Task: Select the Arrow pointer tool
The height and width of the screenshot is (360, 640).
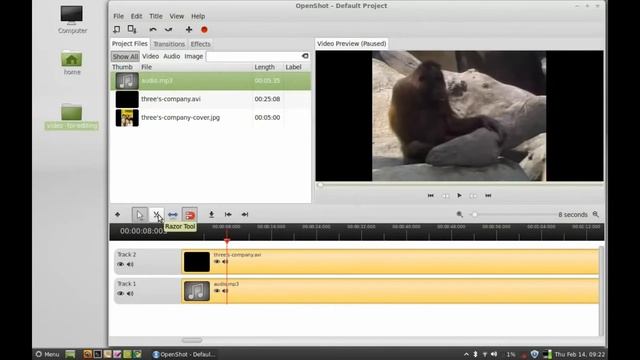Action: click(140, 215)
